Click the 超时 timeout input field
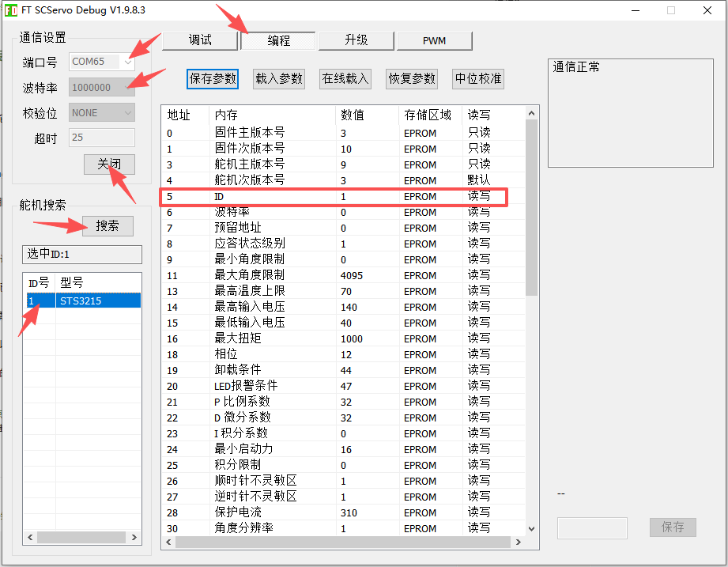Screen dimensions: 728x567 coord(102,138)
